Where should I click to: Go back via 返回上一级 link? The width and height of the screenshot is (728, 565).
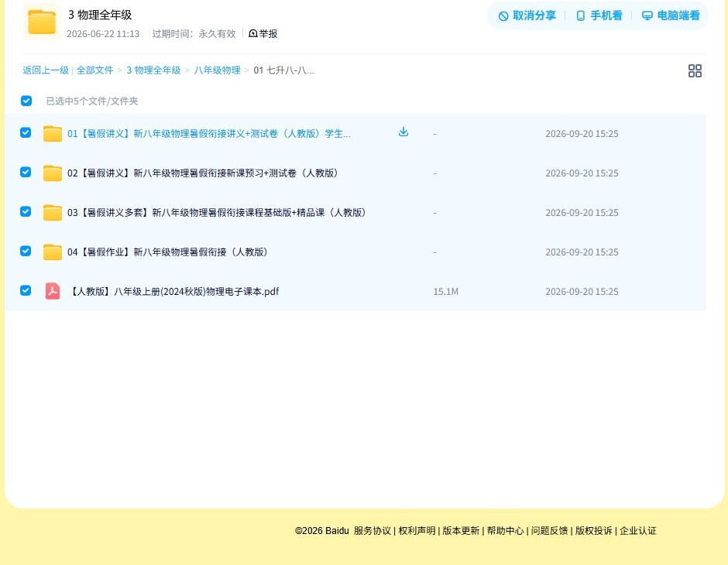tap(46, 70)
